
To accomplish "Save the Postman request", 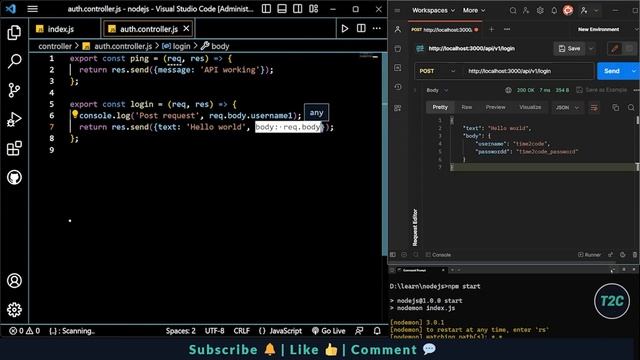I will (569, 49).
